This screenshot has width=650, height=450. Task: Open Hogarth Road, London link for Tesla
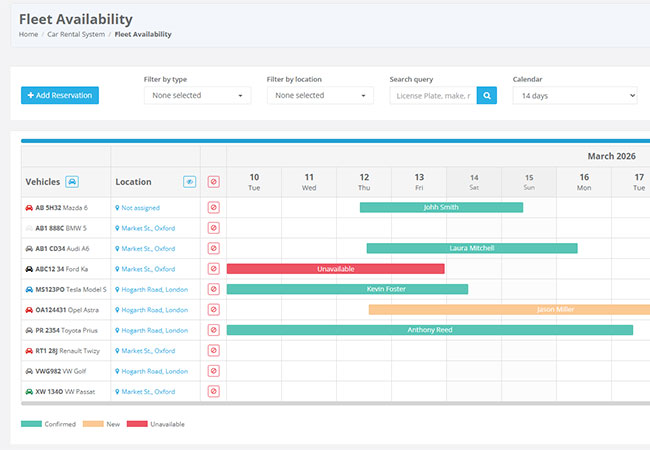151,289
